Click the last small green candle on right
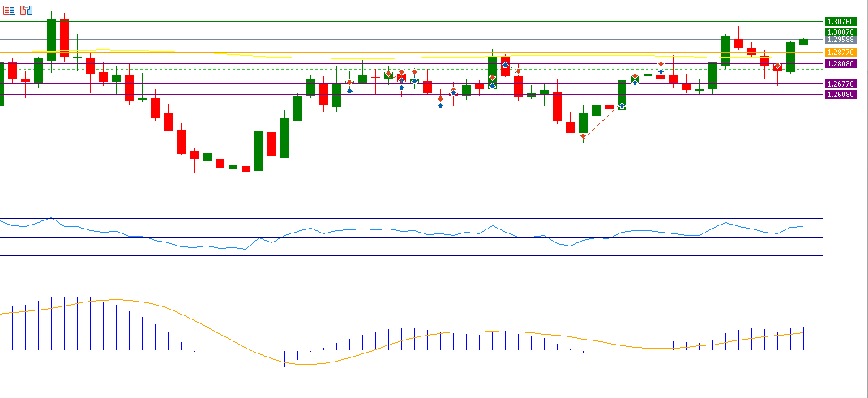Image resolution: width=868 pixels, height=398 pixels. 803,41
